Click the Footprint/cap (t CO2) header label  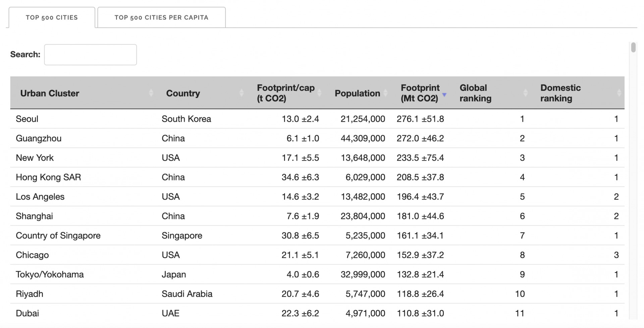pos(286,93)
